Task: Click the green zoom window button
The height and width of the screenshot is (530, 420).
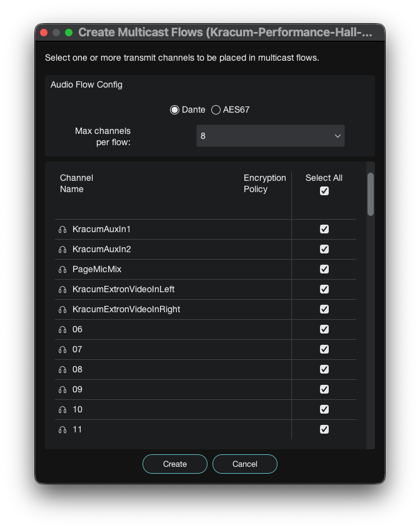Action: pos(69,33)
